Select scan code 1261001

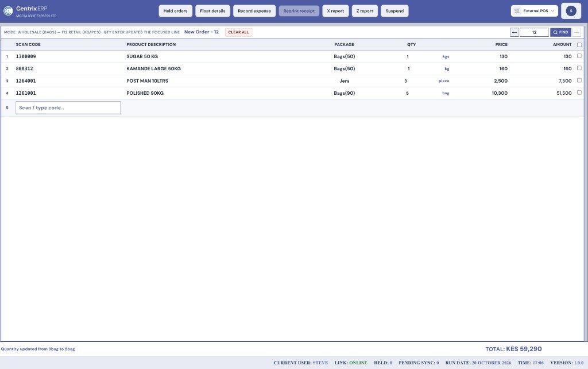26,93
